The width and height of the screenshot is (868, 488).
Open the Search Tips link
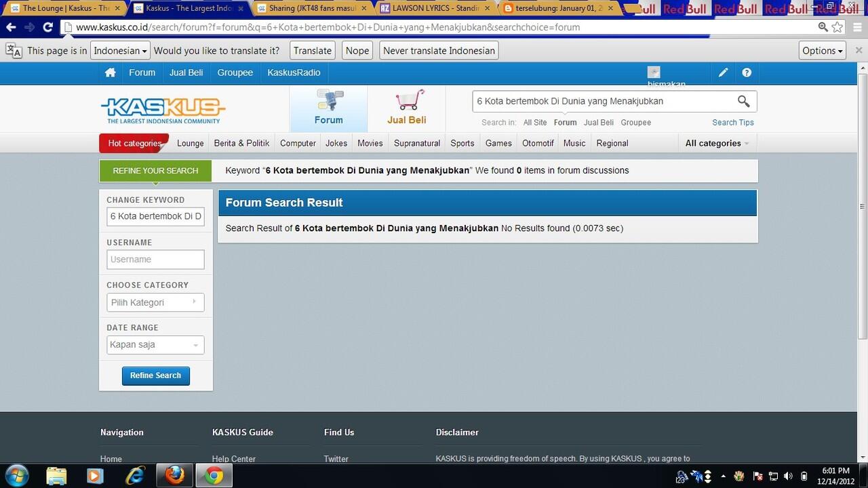733,123
